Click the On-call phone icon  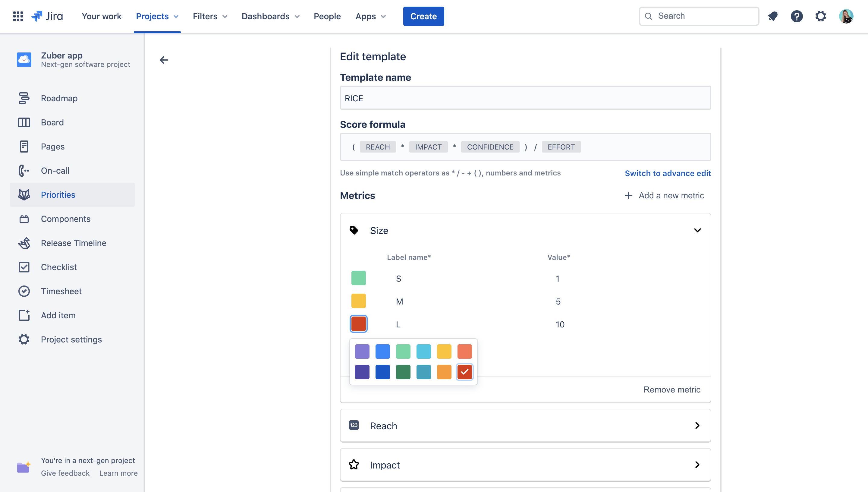point(24,171)
